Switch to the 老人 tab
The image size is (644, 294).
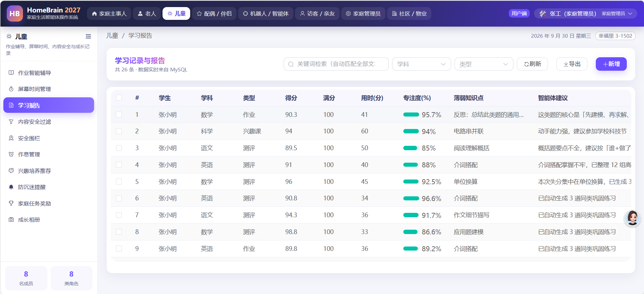(x=147, y=13)
